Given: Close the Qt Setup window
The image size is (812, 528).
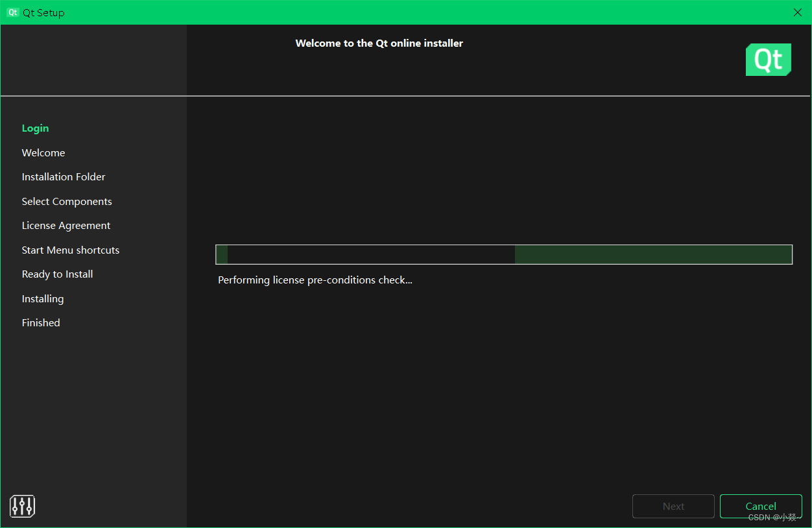Looking at the screenshot, I should pyautogui.click(x=797, y=12).
